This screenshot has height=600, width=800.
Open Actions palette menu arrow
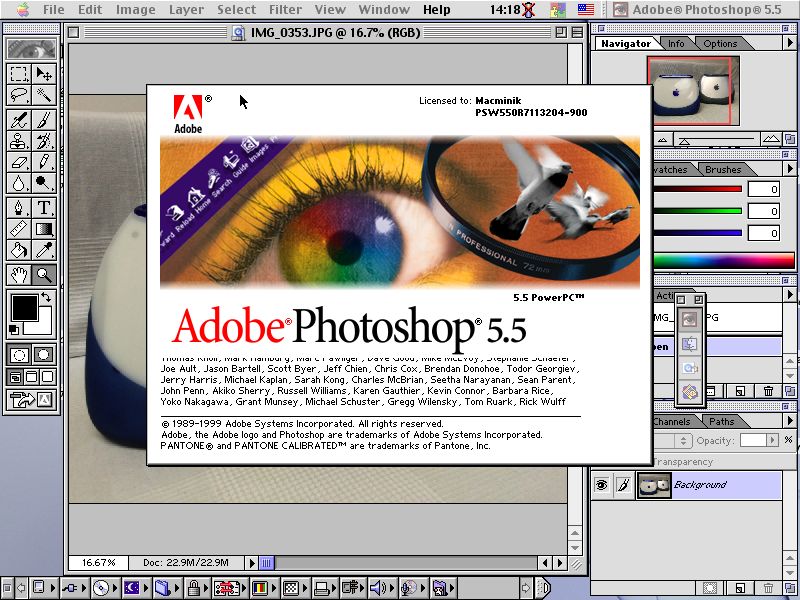pyautogui.click(x=790, y=294)
